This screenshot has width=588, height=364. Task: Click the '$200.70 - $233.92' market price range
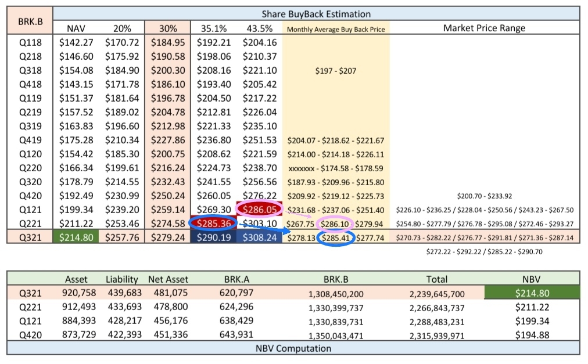[485, 196]
